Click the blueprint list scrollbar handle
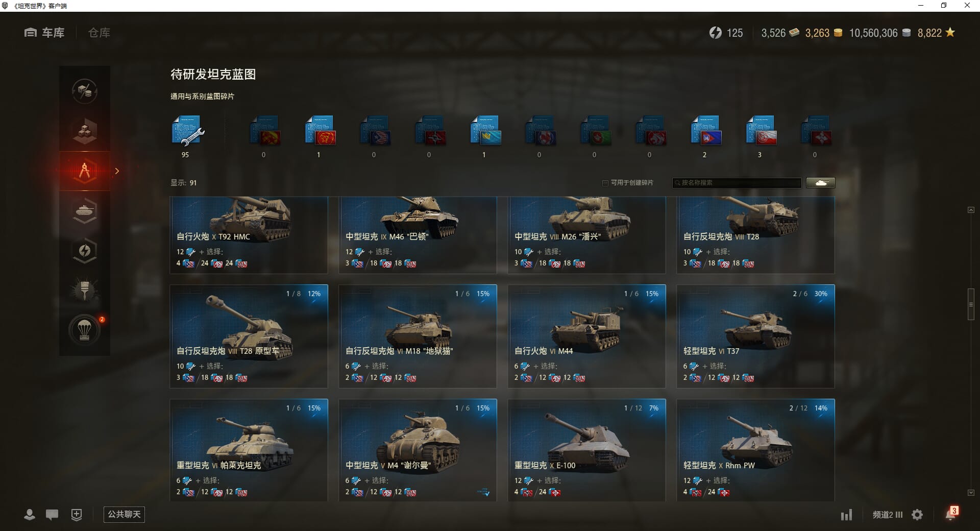Screen dimensions: 980x531 pos(971,304)
